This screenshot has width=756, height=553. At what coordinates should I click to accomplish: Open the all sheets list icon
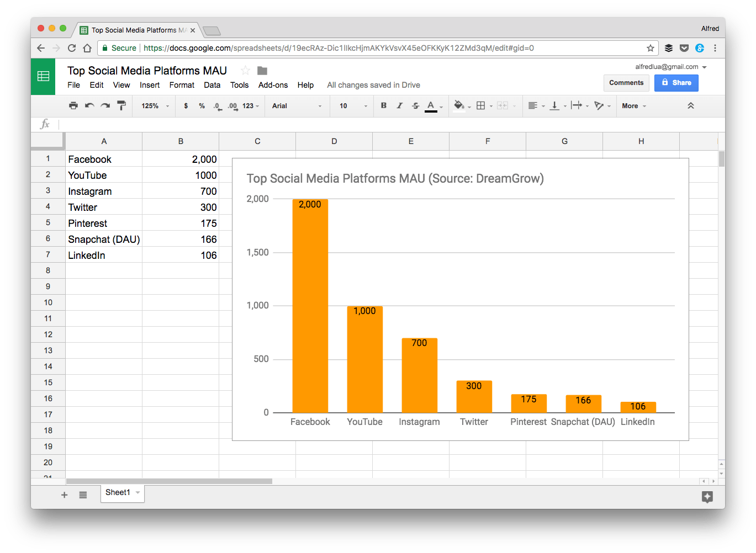pyautogui.click(x=83, y=495)
